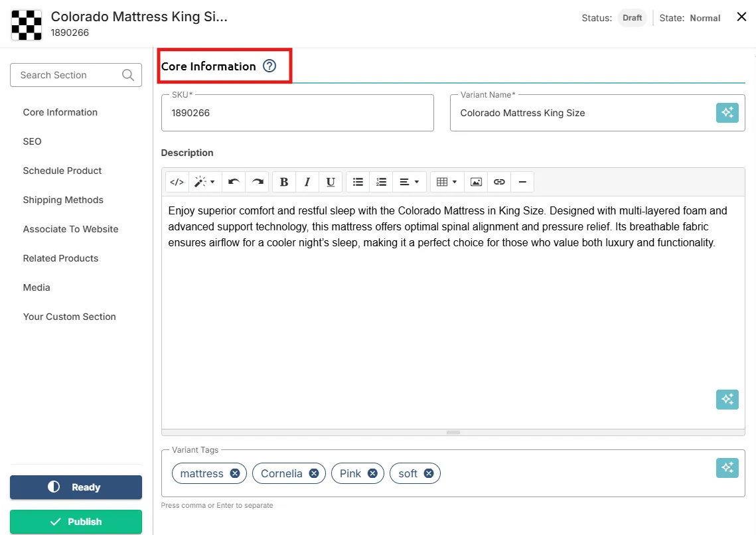Navigate to Schedule Product section
Viewport: 756px width, 535px height.
click(62, 171)
